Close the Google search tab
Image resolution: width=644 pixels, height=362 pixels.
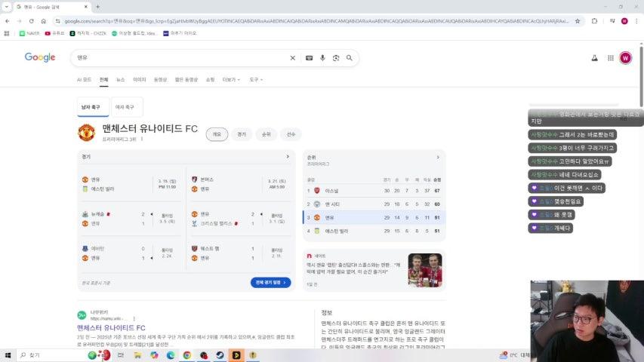(x=86, y=7)
